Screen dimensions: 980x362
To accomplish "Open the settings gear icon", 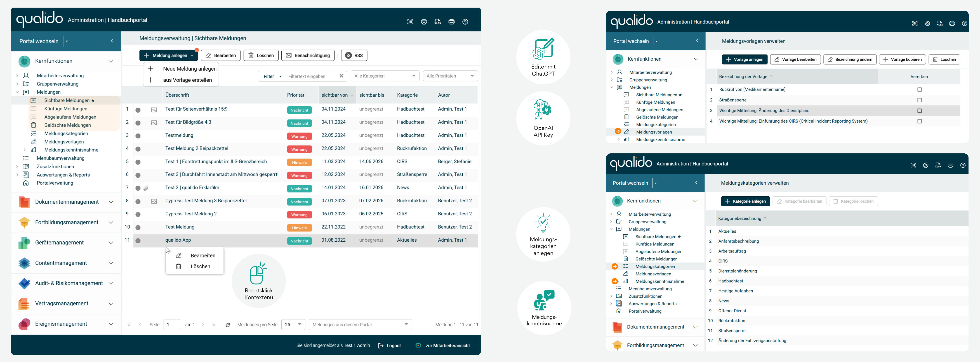I will click(424, 22).
